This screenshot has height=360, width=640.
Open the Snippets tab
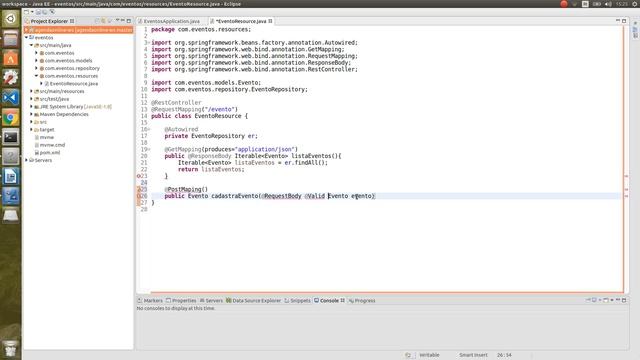point(298,300)
